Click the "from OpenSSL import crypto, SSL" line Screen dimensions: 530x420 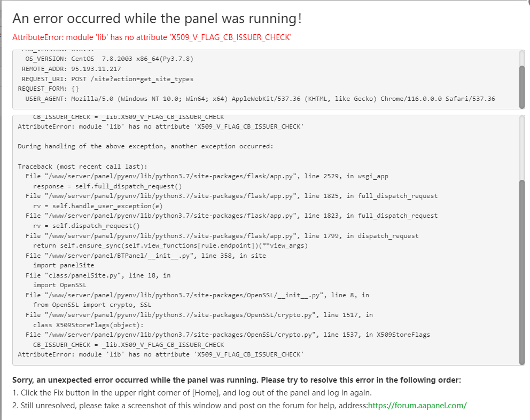pyautogui.click(x=92, y=305)
